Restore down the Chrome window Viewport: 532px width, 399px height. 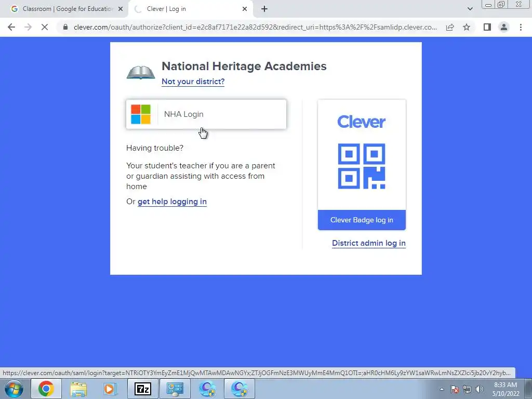point(501,4)
